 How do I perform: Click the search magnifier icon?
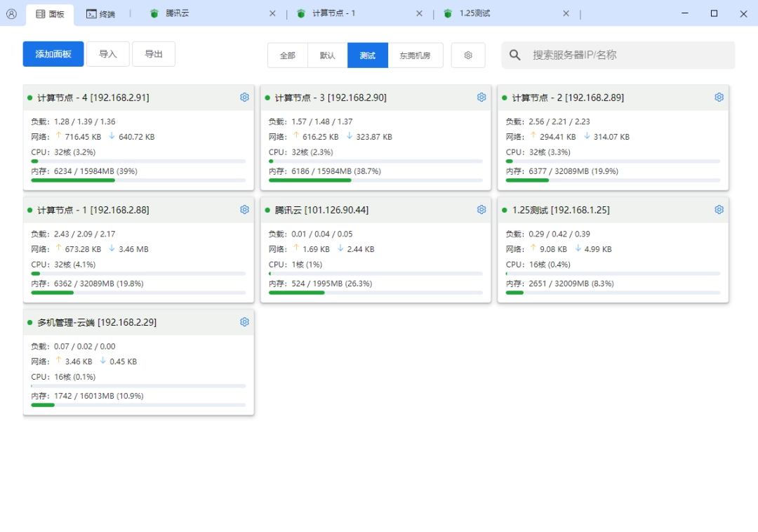click(x=514, y=55)
